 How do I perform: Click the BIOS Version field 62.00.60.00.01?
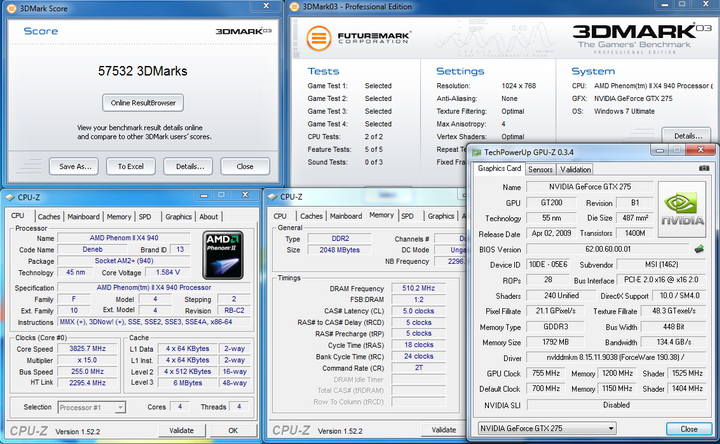[x=608, y=249]
